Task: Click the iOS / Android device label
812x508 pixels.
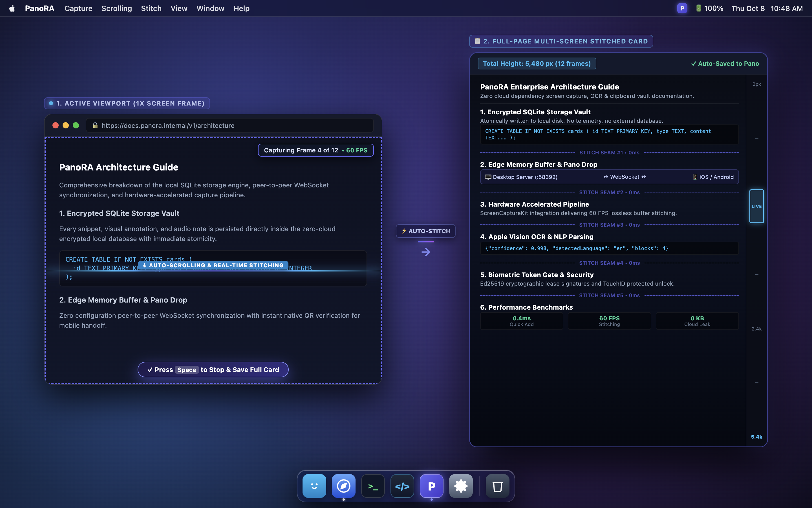Action: pos(713,177)
